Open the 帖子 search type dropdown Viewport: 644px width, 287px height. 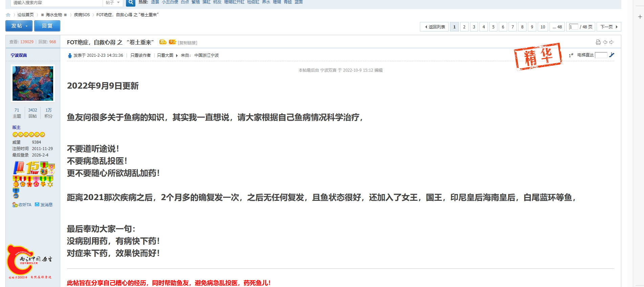click(112, 3)
